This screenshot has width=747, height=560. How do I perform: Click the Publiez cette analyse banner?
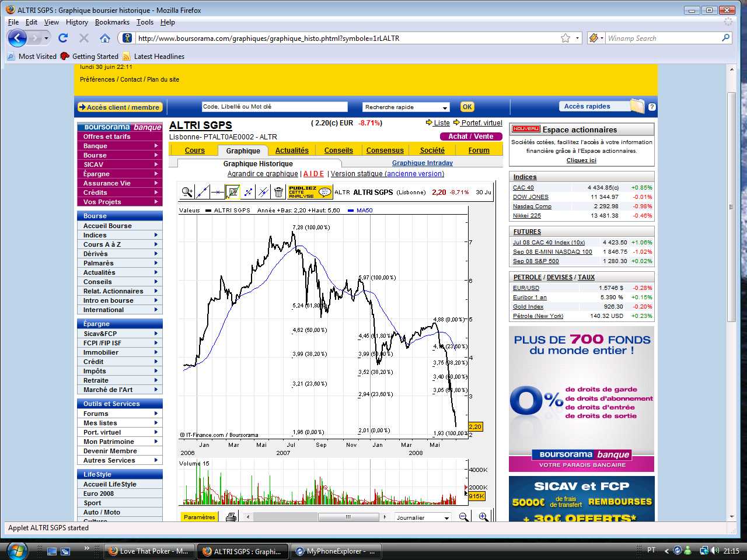pos(310,192)
